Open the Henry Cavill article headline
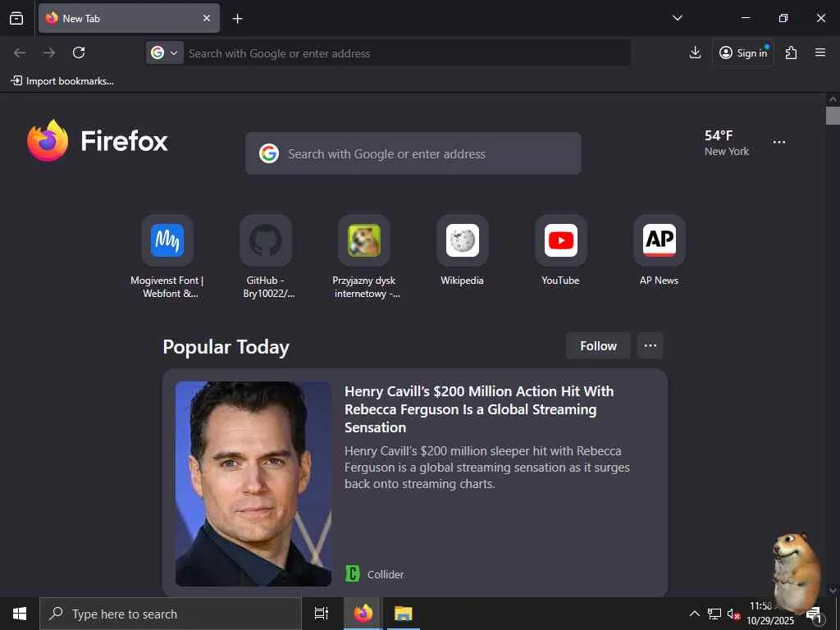Image resolution: width=840 pixels, height=630 pixels. pyautogui.click(x=479, y=409)
